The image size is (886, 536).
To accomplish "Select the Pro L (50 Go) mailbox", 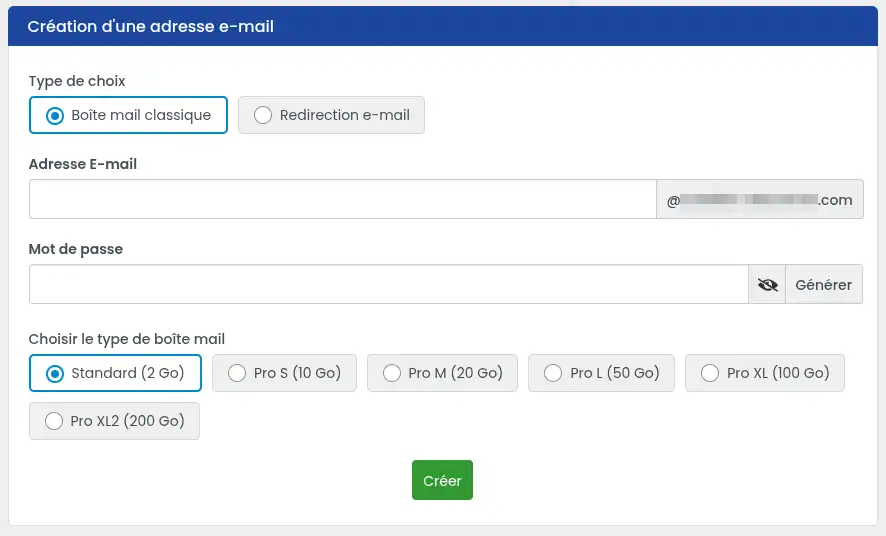I will (x=601, y=373).
